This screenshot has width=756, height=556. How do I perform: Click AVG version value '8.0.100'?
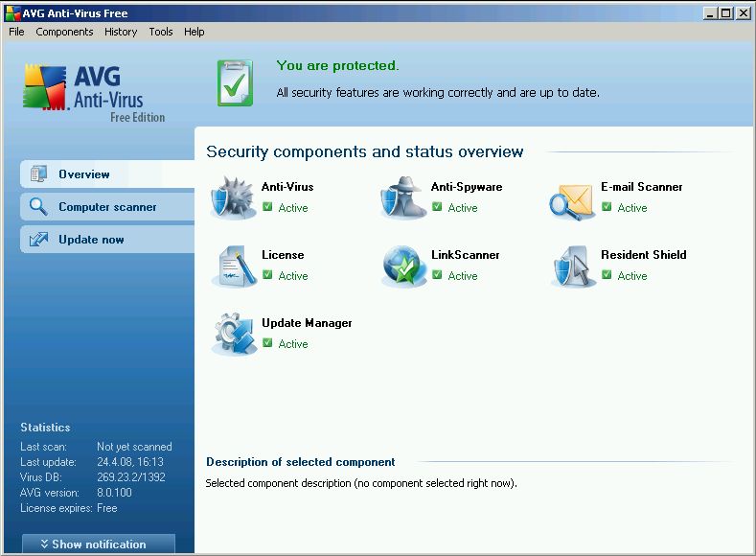[114, 493]
